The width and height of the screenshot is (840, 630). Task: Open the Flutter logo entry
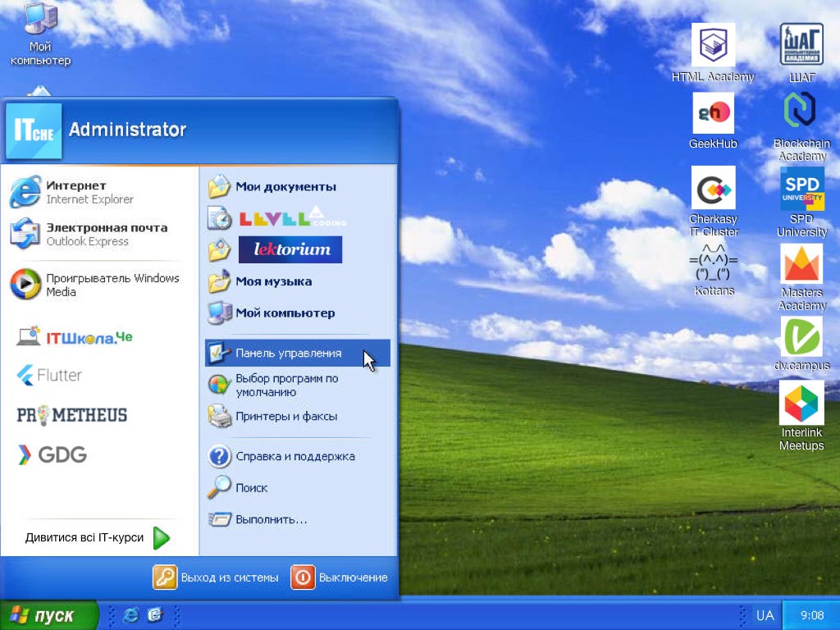coord(49,375)
